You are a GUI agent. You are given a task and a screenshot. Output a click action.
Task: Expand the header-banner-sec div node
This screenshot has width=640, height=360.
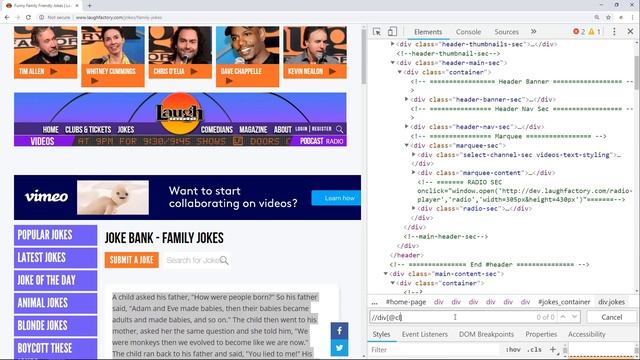407,99
